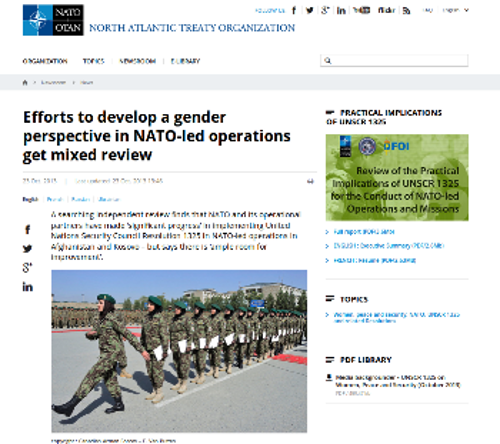Click the News breadcrumb link
Screen dimensions: 500x444
coord(86,82)
